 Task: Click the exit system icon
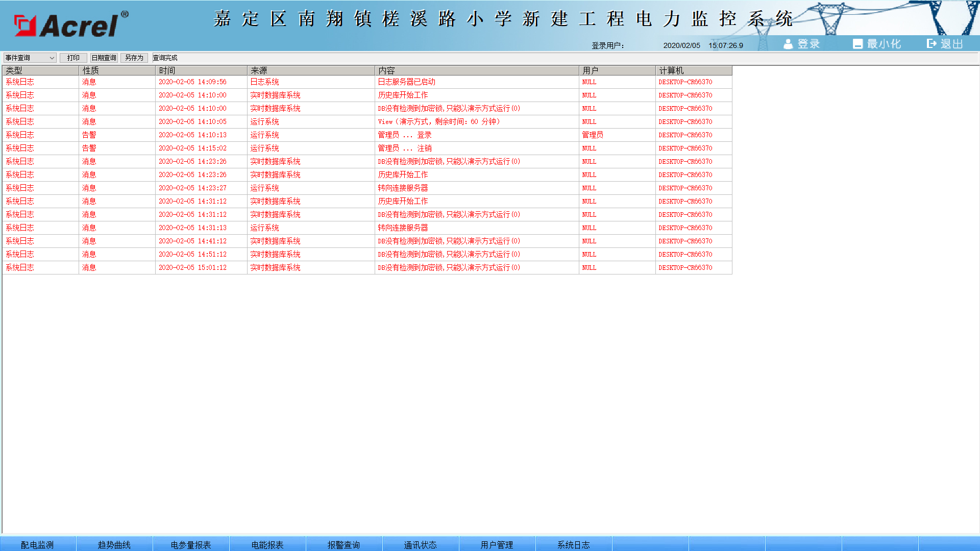coord(932,44)
